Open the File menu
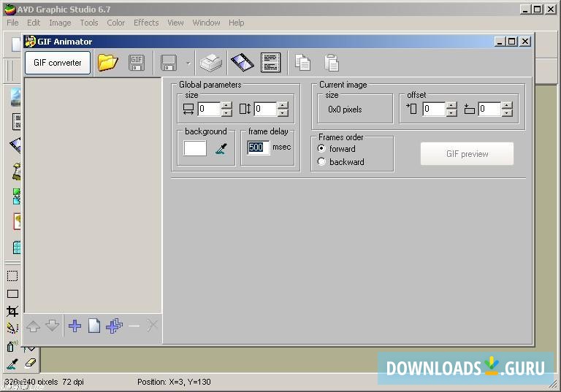The height and width of the screenshot is (392, 561). pyautogui.click(x=12, y=23)
